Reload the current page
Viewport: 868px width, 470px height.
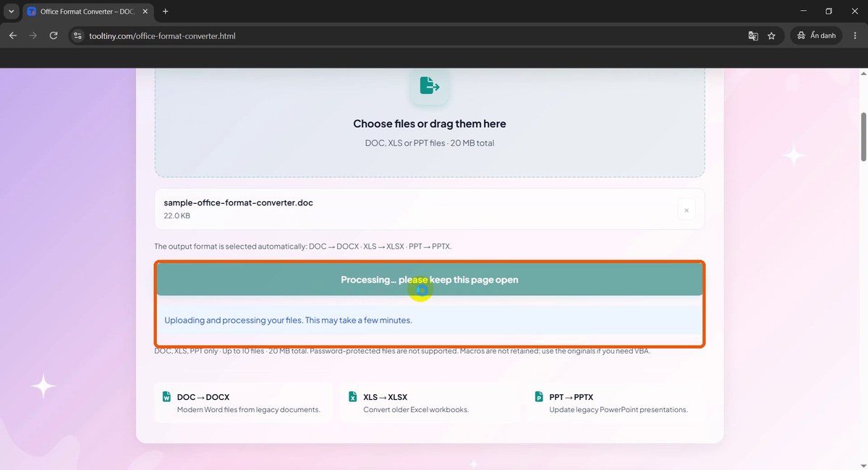pos(54,35)
